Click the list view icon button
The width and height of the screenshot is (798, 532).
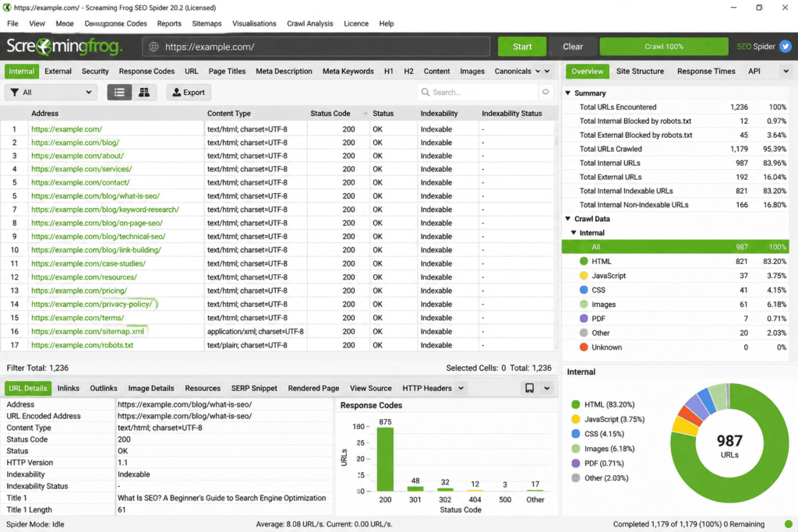[x=119, y=92]
